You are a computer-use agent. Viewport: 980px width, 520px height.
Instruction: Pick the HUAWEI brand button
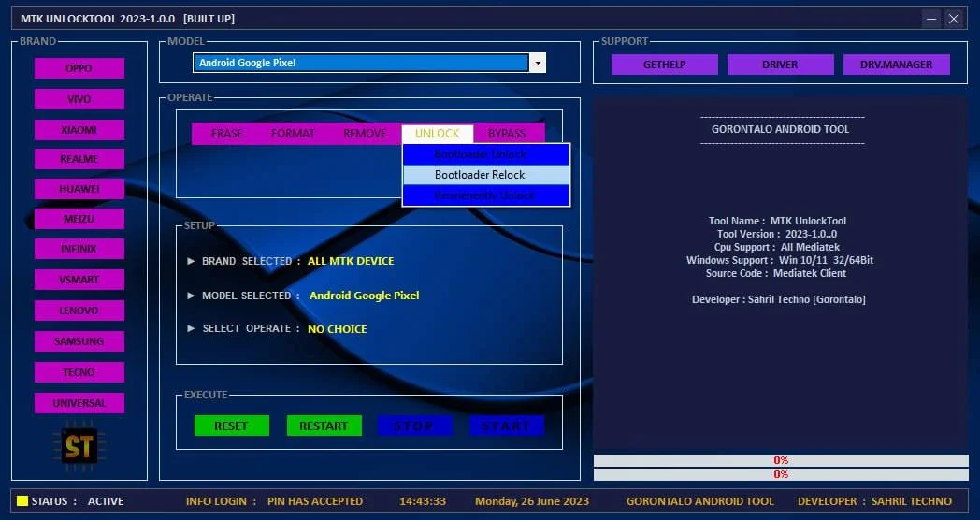pos(79,189)
